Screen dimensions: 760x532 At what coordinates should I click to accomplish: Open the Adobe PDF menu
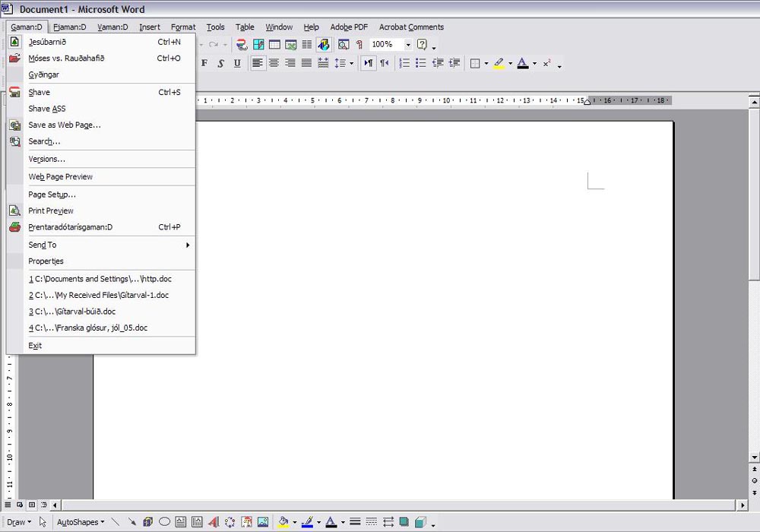(349, 27)
